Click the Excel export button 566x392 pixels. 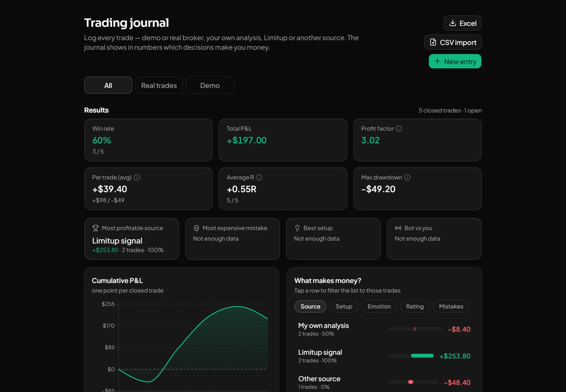(462, 23)
